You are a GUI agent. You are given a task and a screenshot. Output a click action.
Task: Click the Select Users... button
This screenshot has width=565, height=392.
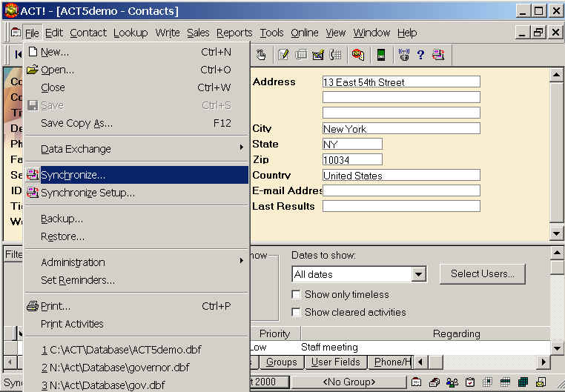(x=483, y=273)
